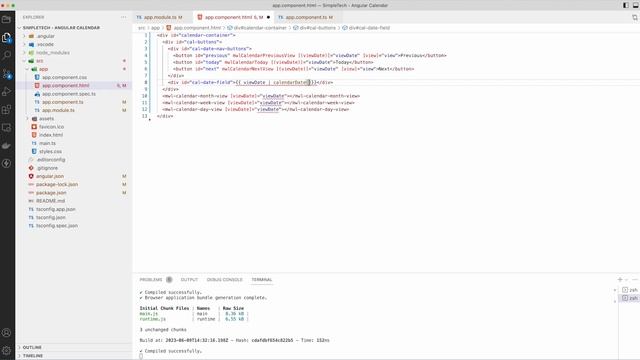Open the Thunder Client lightning icon
Image resolution: width=640 pixels, height=360 pixels.
pyautogui.click(x=6, y=163)
